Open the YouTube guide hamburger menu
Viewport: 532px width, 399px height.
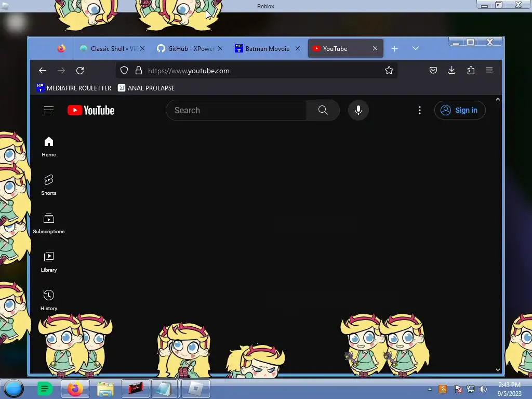48,110
